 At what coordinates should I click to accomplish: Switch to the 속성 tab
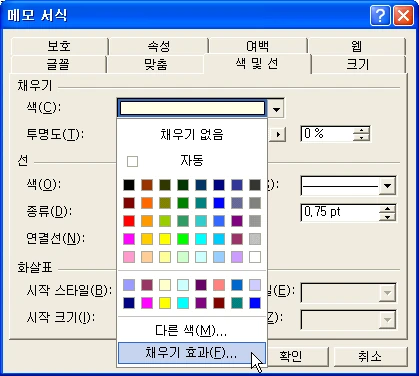[159, 46]
